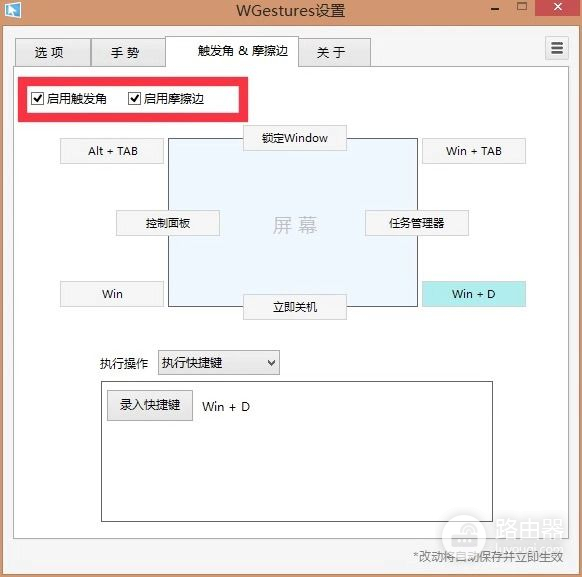Close the WGestures settings window
Viewport: 582px width, 577px height.
(x=558, y=7)
